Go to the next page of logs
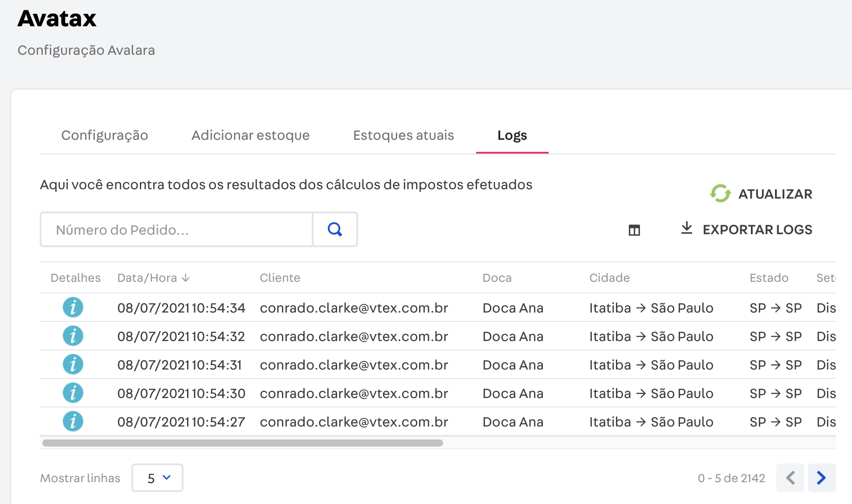This screenshot has height=504, width=852. (822, 478)
